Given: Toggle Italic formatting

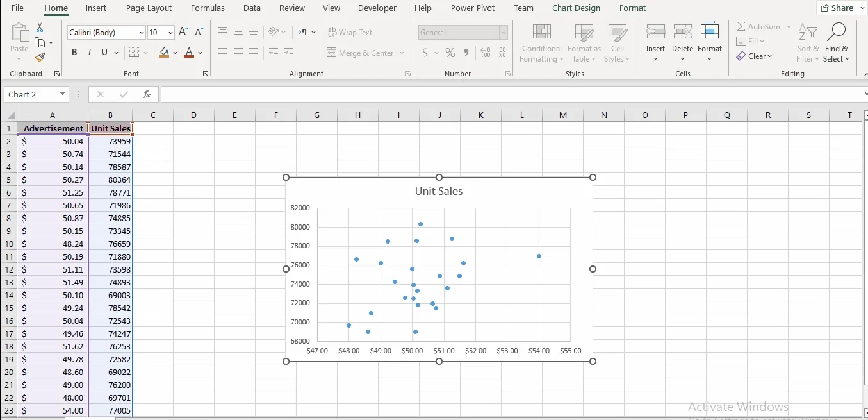Looking at the screenshot, I should 89,53.
